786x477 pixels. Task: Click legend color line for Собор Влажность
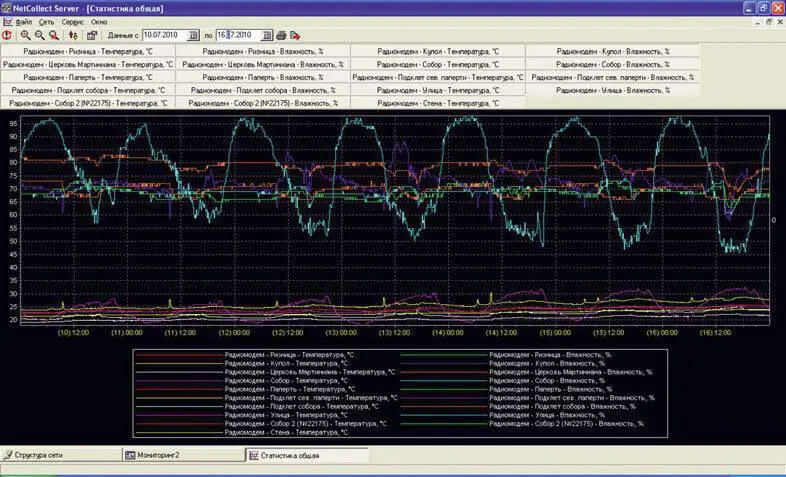(x=444, y=381)
